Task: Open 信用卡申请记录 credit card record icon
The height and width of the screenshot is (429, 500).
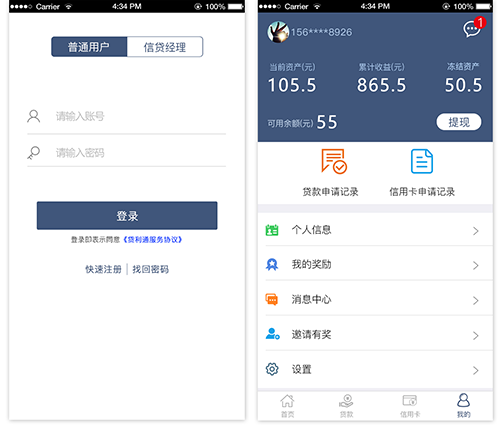Action: [x=422, y=161]
